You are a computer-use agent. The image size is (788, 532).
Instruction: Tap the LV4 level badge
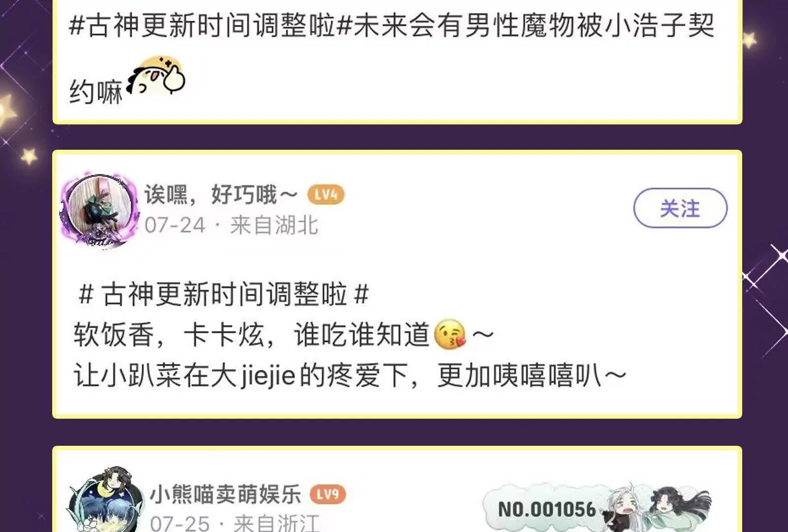[326, 195]
